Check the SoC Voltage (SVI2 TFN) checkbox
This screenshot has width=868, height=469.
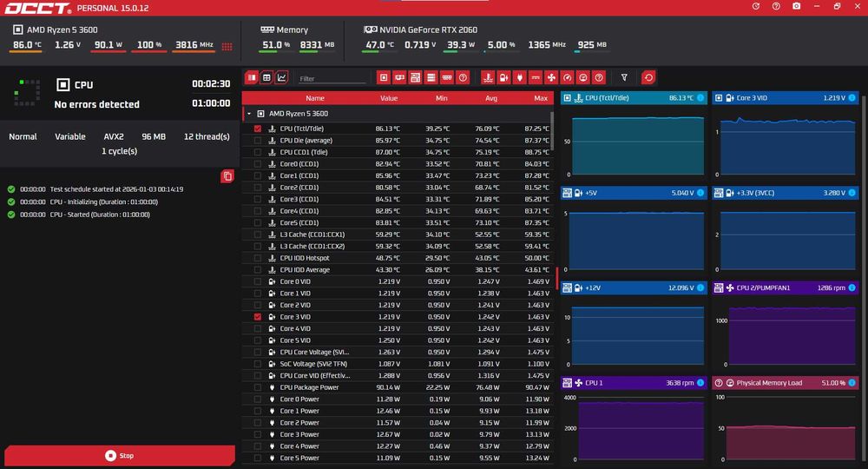tap(258, 364)
